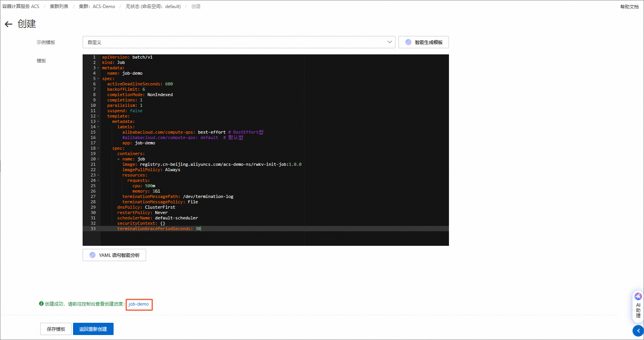Open the job-demo creation progress link
The image size is (644, 340).
click(x=139, y=304)
